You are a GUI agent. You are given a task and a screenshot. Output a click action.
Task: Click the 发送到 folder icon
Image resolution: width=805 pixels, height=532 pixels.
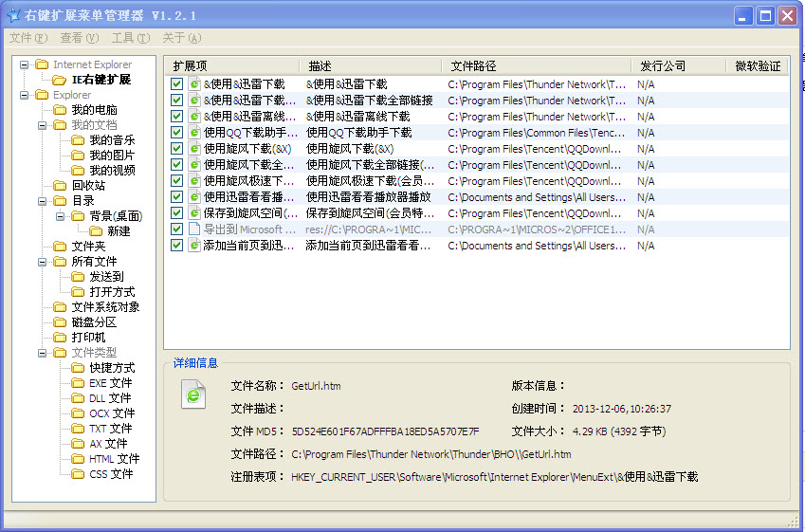(78, 277)
